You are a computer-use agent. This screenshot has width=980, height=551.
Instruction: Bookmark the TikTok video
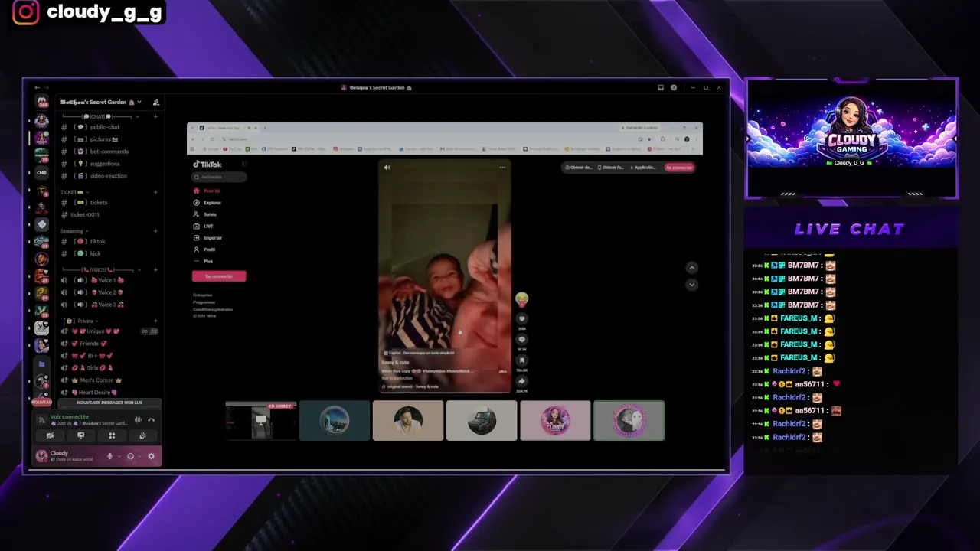point(521,360)
